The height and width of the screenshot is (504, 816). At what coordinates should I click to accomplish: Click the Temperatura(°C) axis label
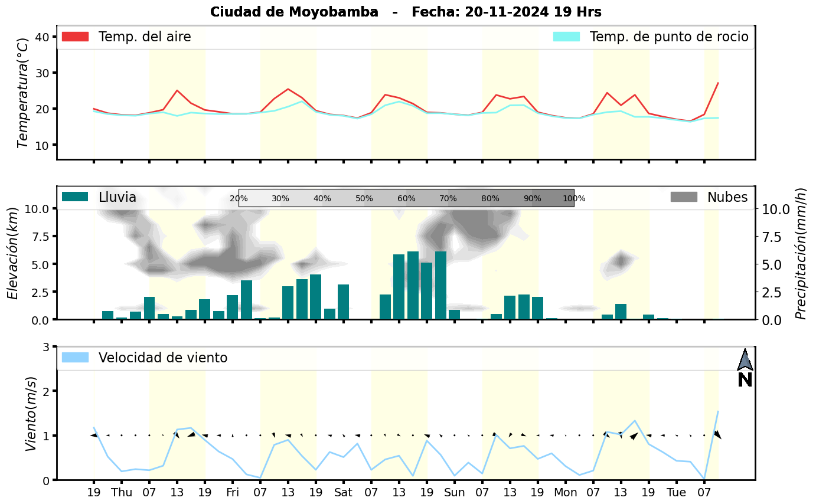(22, 92)
